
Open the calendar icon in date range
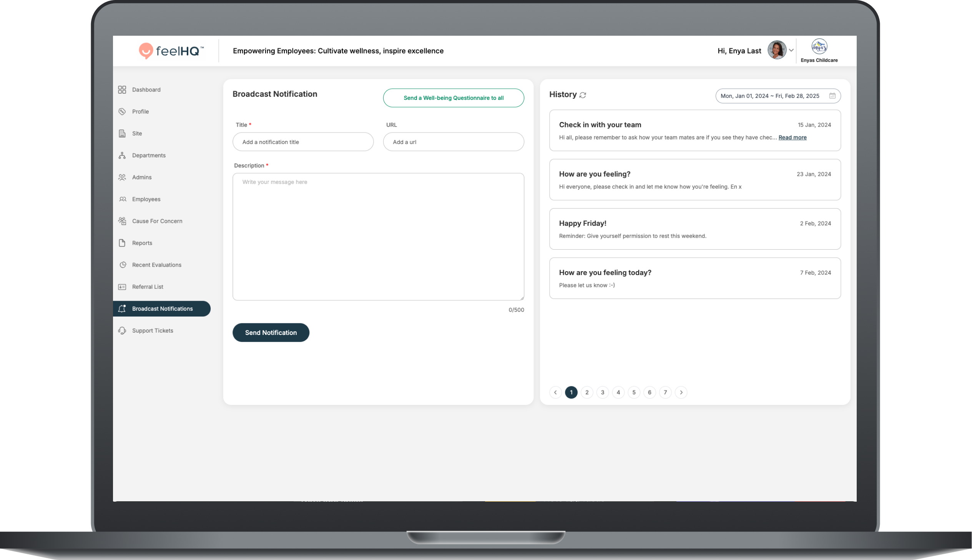pos(832,96)
